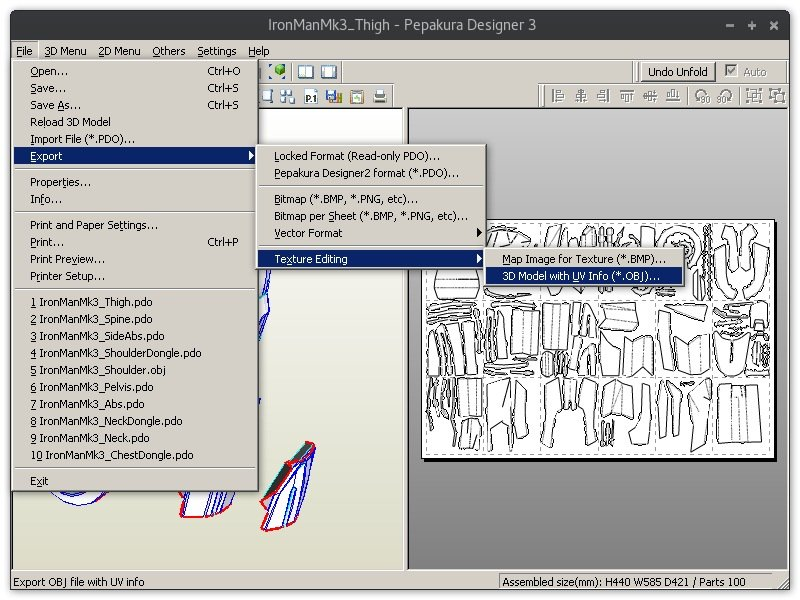Open recent file IronManMk3_ShoulderDongle.pdo
Image resolution: width=800 pixels, height=600 pixels.
tap(135, 353)
